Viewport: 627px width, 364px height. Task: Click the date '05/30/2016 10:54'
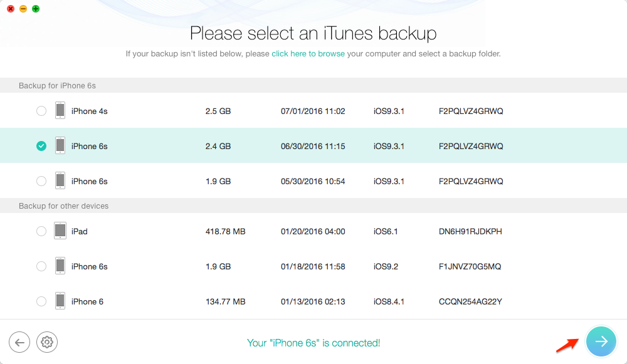313,182
